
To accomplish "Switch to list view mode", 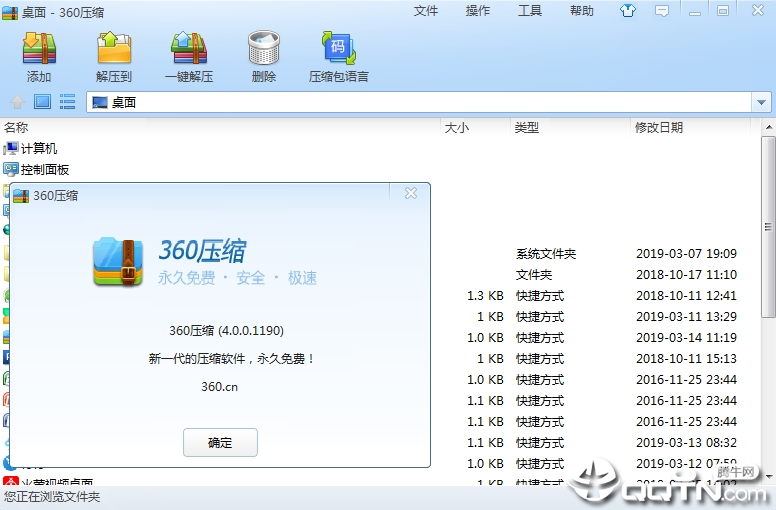I will [68, 102].
